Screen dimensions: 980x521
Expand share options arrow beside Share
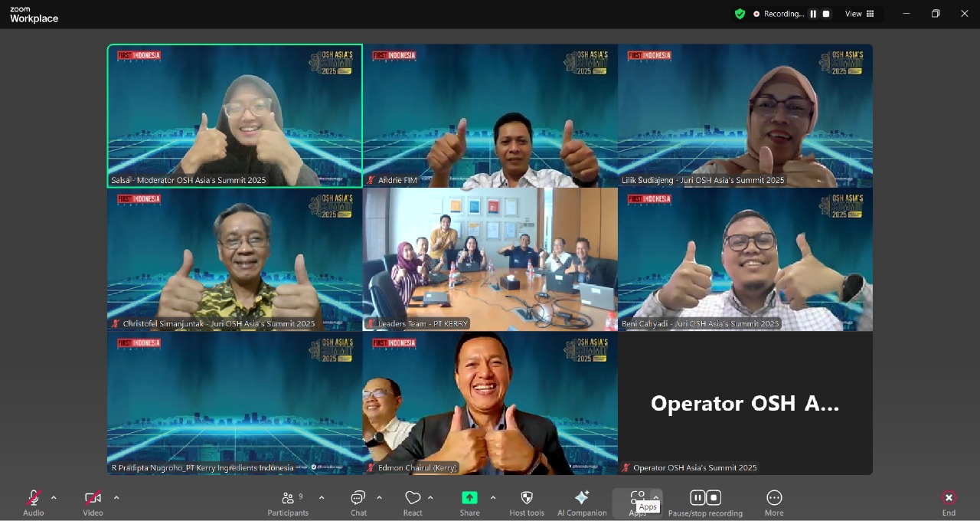pyautogui.click(x=493, y=498)
